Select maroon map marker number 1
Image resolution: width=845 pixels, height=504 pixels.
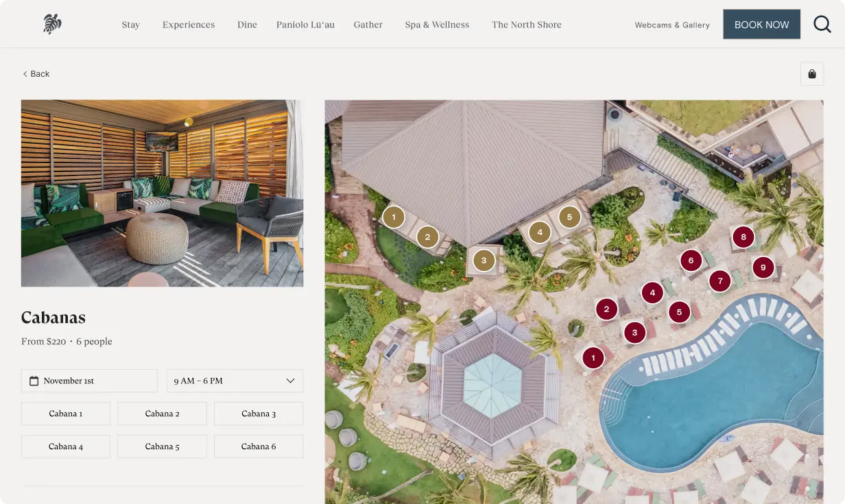(593, 357)
